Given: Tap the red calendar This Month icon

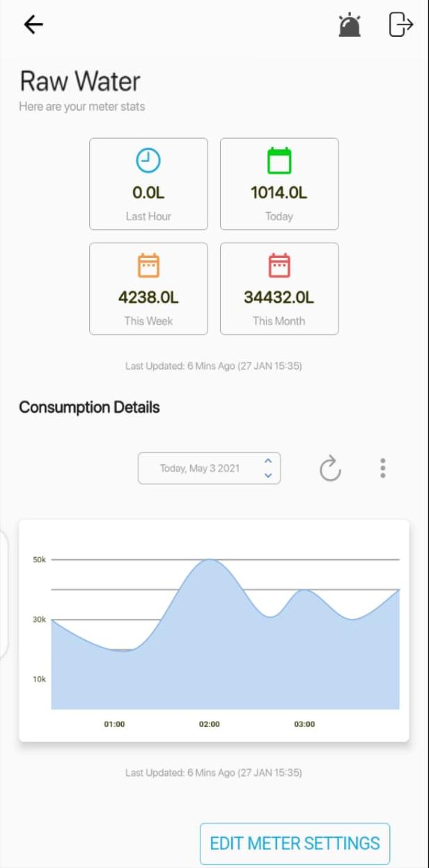Looking at the screenshot, I should coord(279,266).
